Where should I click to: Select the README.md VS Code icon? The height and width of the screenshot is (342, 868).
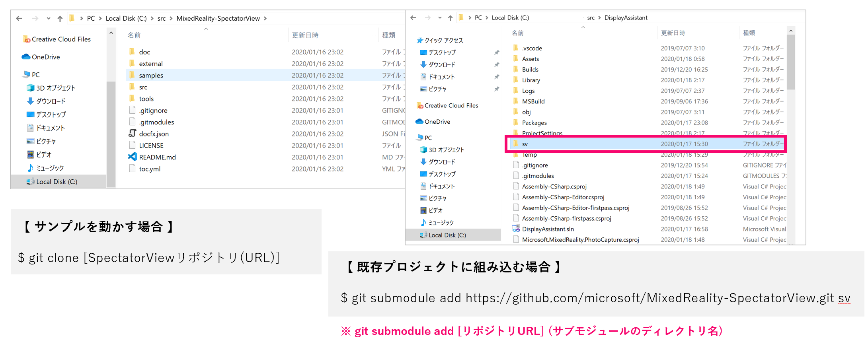132,157
